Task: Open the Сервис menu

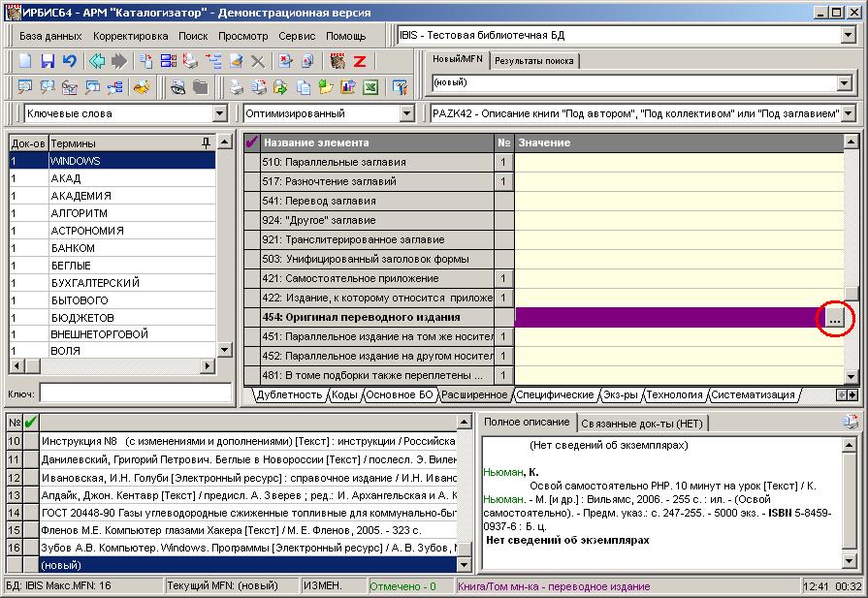Action: [297, 36]
